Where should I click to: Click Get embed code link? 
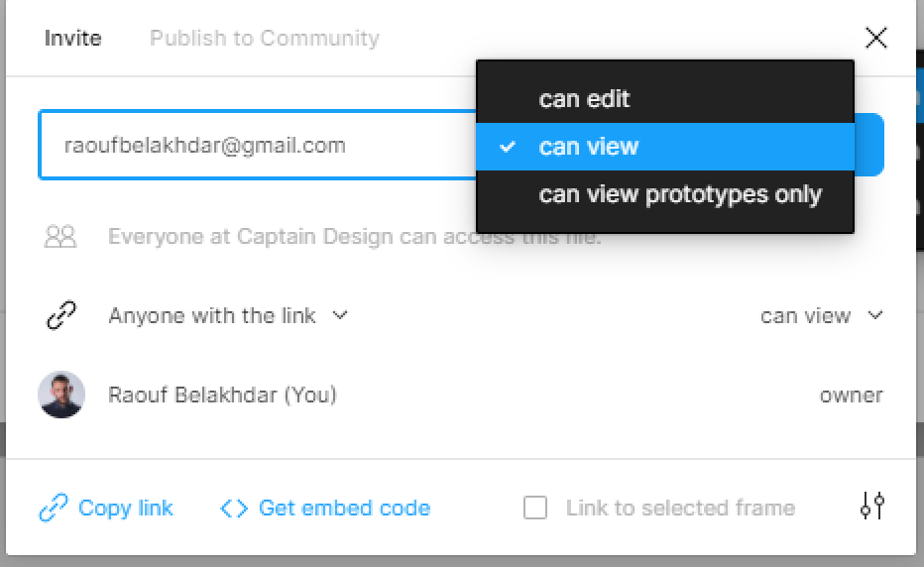(x=345, y=509)
